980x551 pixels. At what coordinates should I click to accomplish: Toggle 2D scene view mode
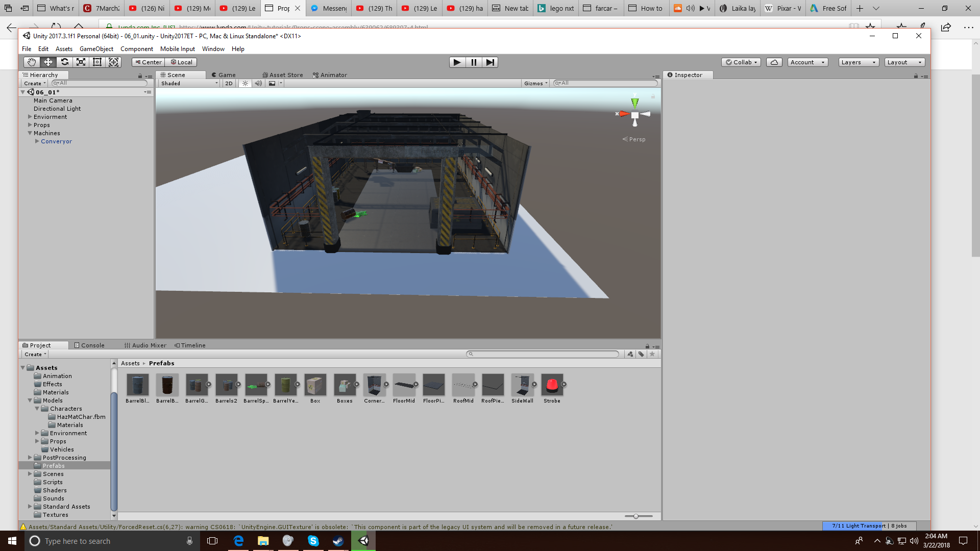(x=229, y=83)
